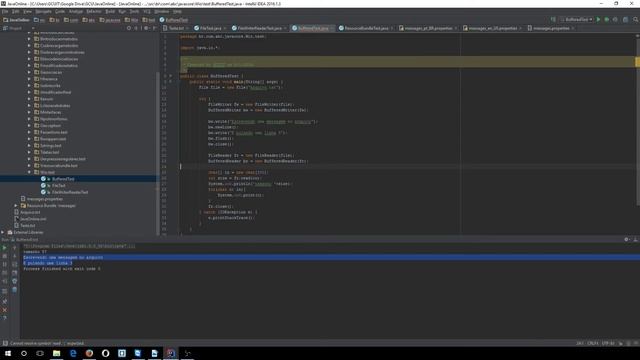The image size is (640, 360).
Task: Click the 'Process finished with exit code 0' console line
Action: (62, 269)
